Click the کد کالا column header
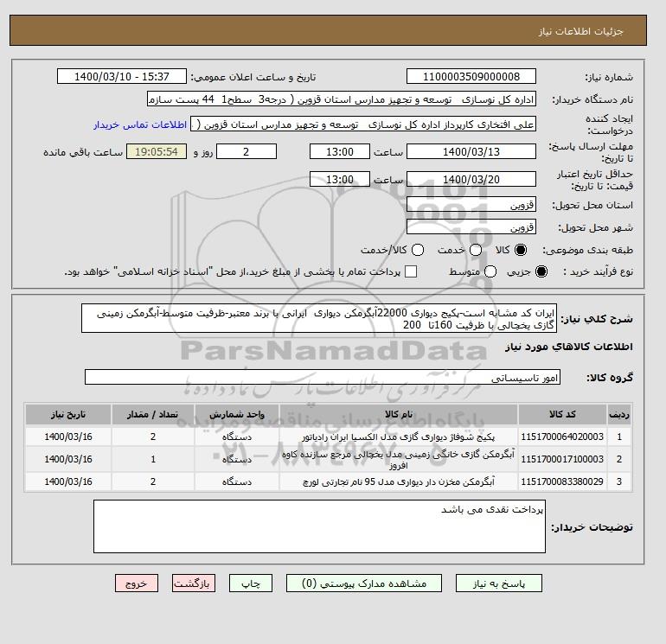The width and height of the screenshot is (666, 644). pyautogui.click(x=562, y=414)
